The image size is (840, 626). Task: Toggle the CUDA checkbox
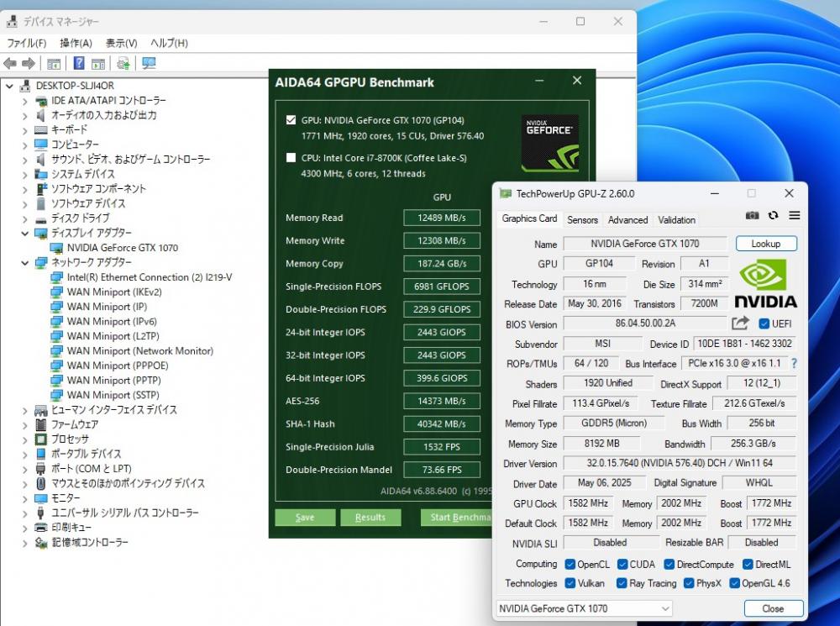pyautogui.click(x=622, y=565)
